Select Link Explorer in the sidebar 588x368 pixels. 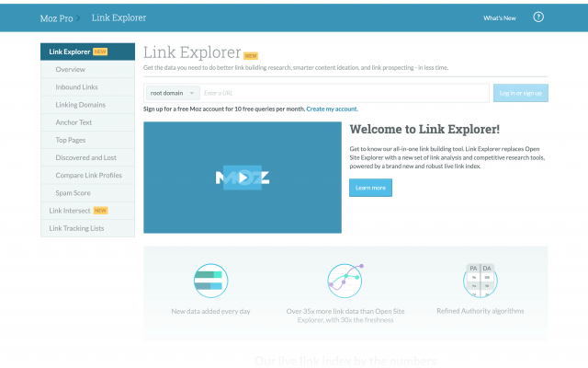pyautogui.click(x=88, y=52)
